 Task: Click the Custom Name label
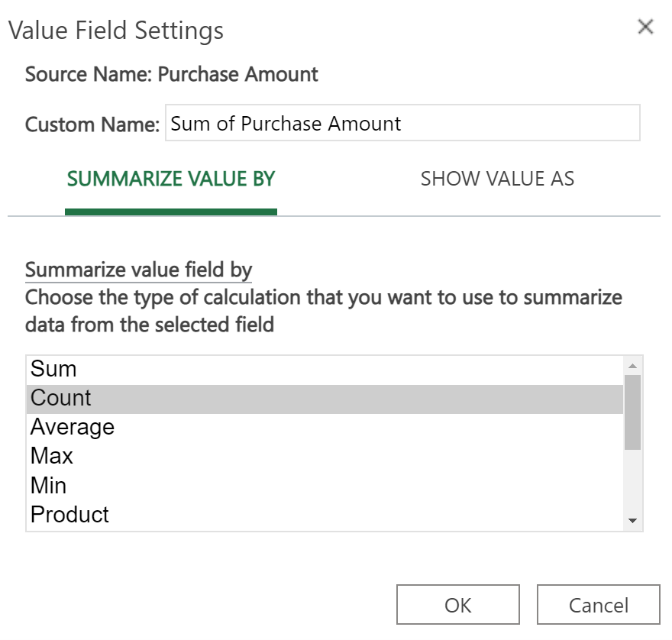(92, 124)
